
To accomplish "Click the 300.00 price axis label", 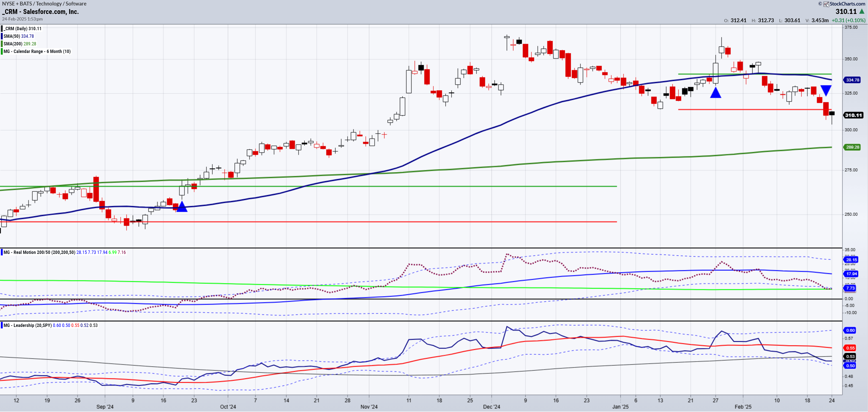I will coord(851,130).
